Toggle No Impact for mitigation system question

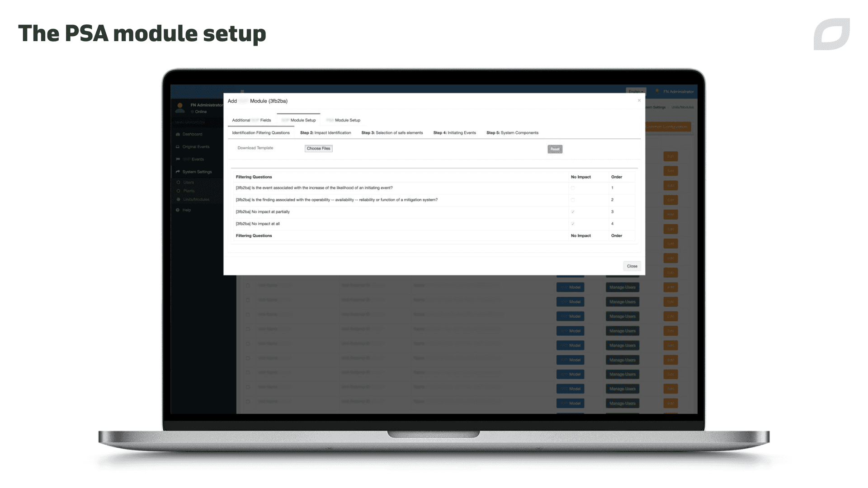tap(573, 200)
